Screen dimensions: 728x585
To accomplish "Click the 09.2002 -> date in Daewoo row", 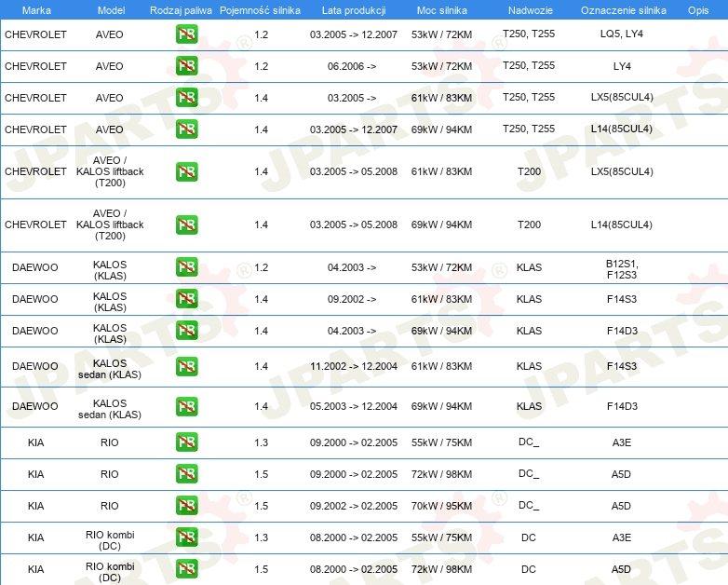I will pos(352,299).
